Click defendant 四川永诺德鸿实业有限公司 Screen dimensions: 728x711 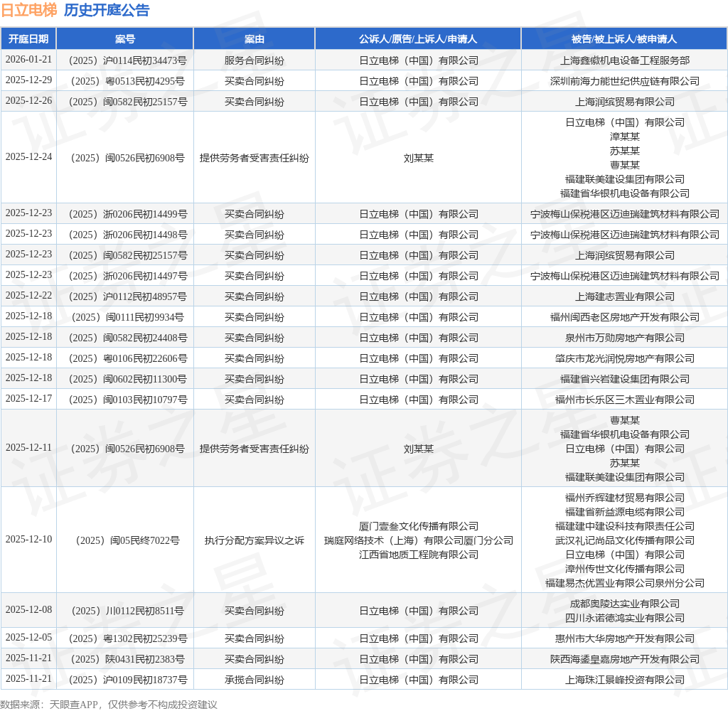[x=624, y=618]
